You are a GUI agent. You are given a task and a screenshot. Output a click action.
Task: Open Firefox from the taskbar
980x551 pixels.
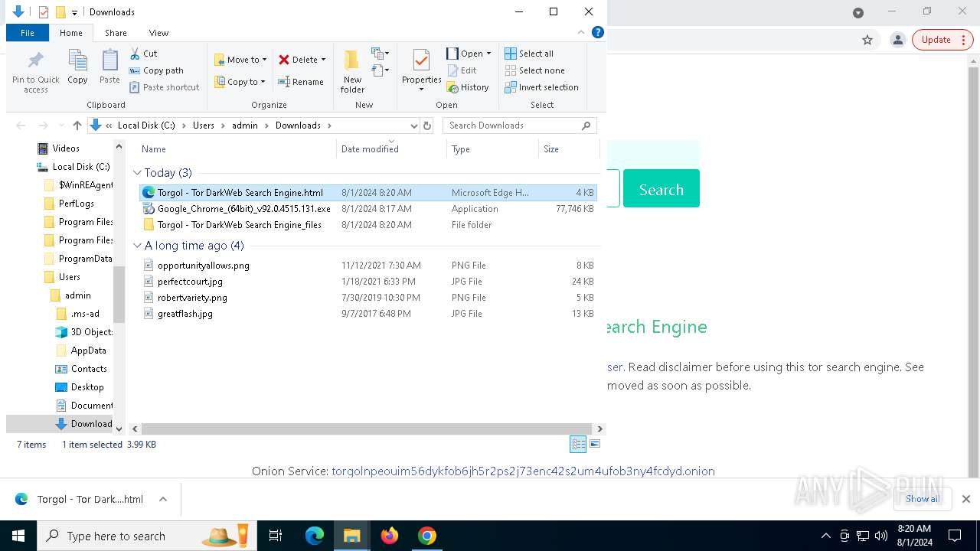tap(390, 536)
